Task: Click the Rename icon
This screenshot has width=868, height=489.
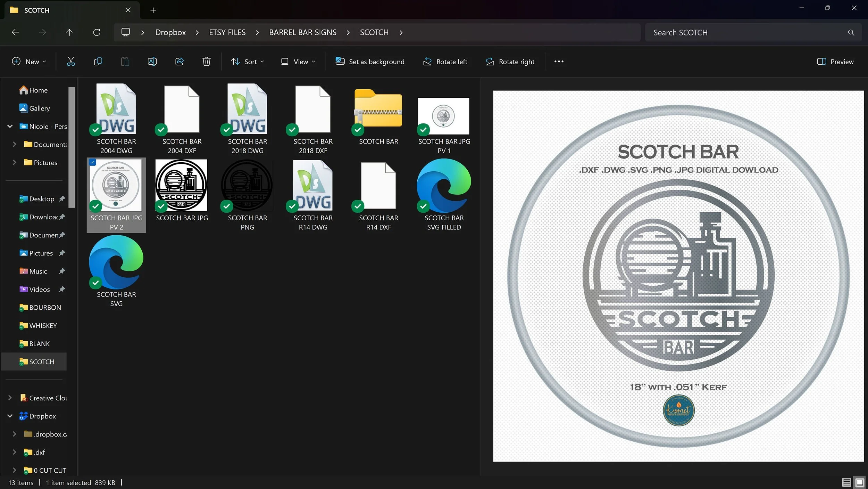Action: [152, 62]
